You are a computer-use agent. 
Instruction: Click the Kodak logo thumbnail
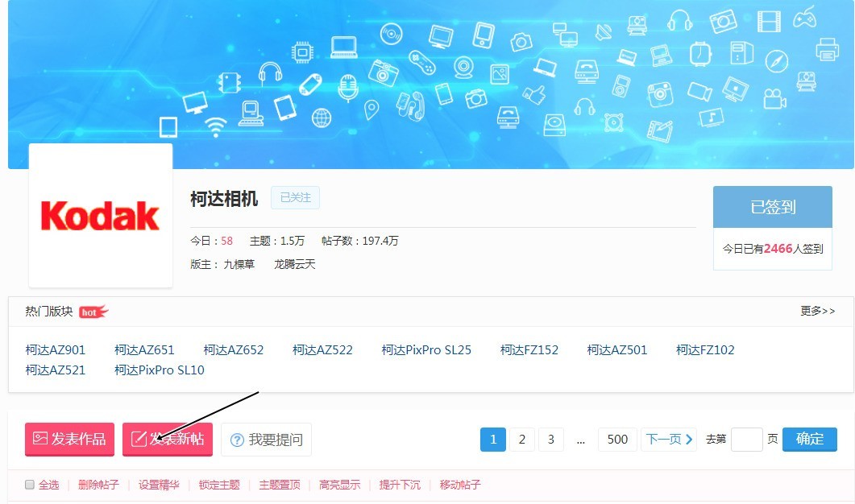tap(101, 215)
